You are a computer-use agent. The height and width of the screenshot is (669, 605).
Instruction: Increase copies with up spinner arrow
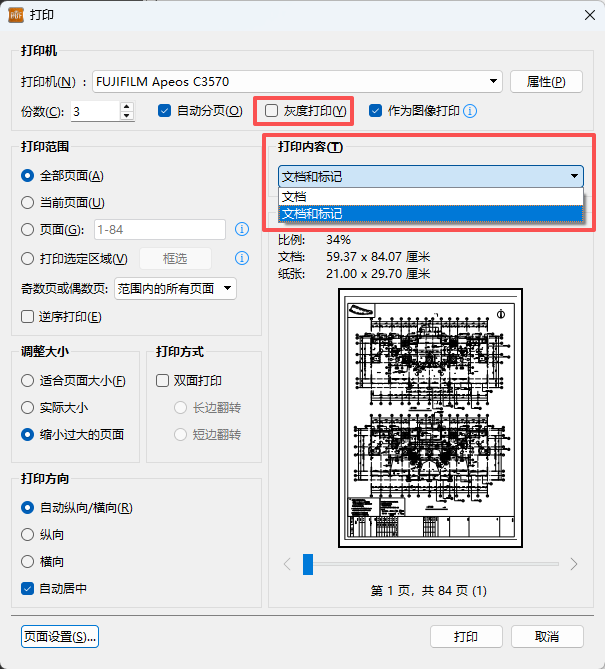pos(126,106)
